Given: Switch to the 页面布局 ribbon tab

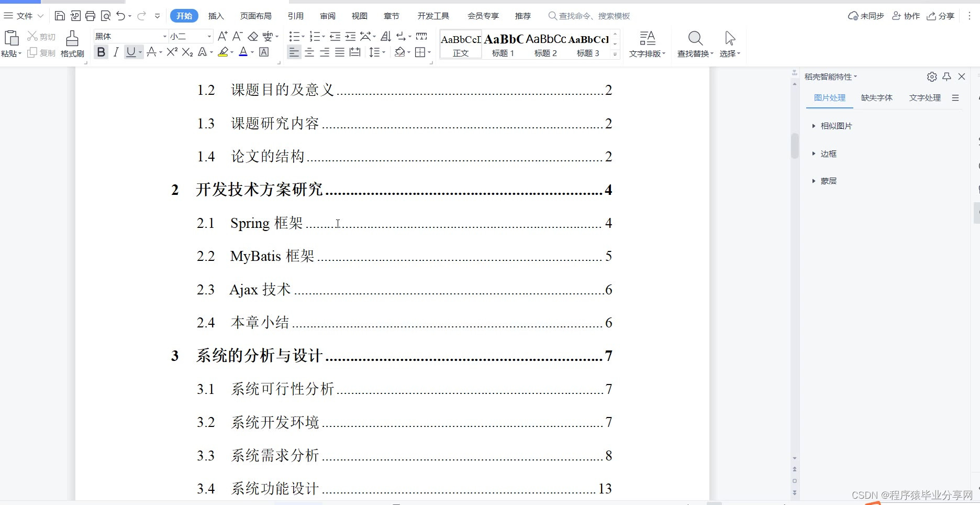Looking at the screenshot, I should 255,16.
